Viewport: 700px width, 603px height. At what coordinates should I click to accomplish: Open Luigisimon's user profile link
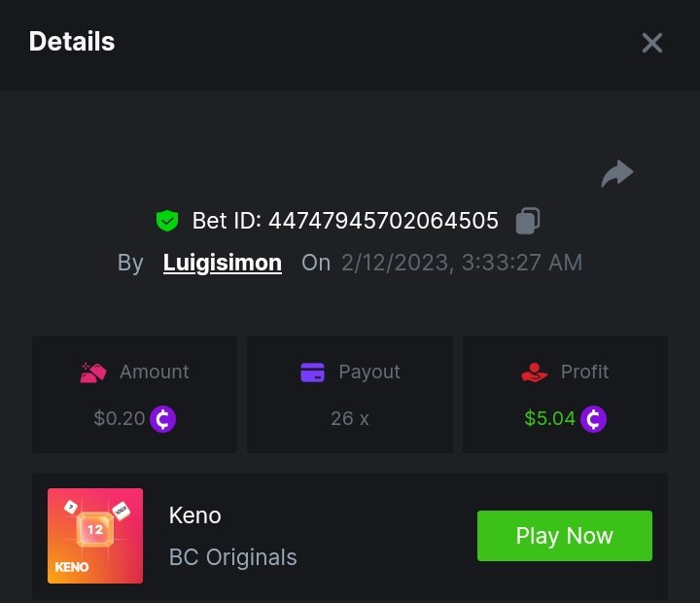pyautogui.click(x=223, y=263)
